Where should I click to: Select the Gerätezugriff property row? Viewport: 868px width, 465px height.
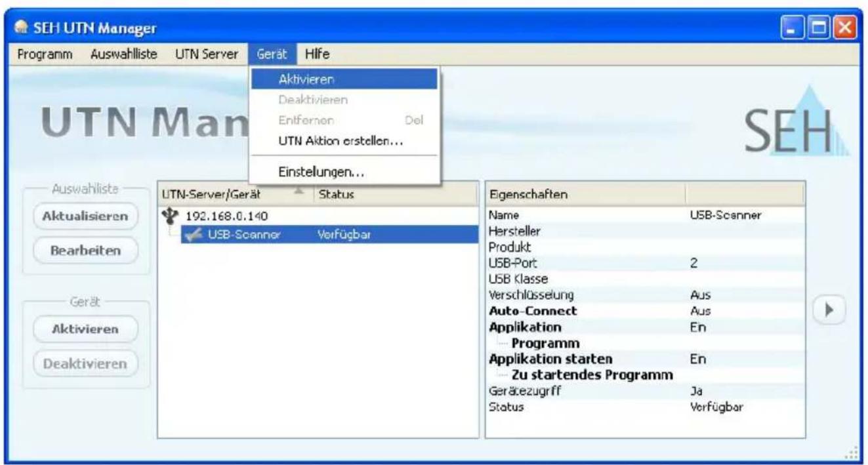pyautogui.click(x=645, y=390)
